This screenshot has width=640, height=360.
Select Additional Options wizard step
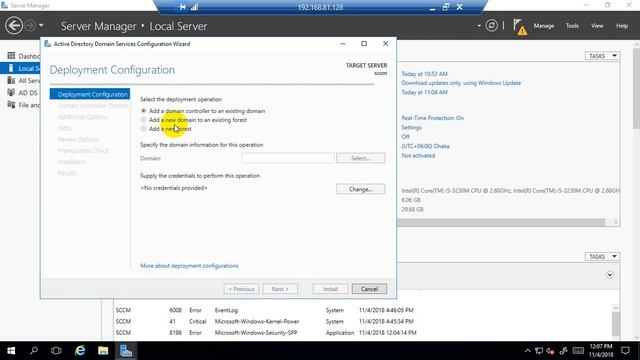pyautogui.click(x=82, y=117)
